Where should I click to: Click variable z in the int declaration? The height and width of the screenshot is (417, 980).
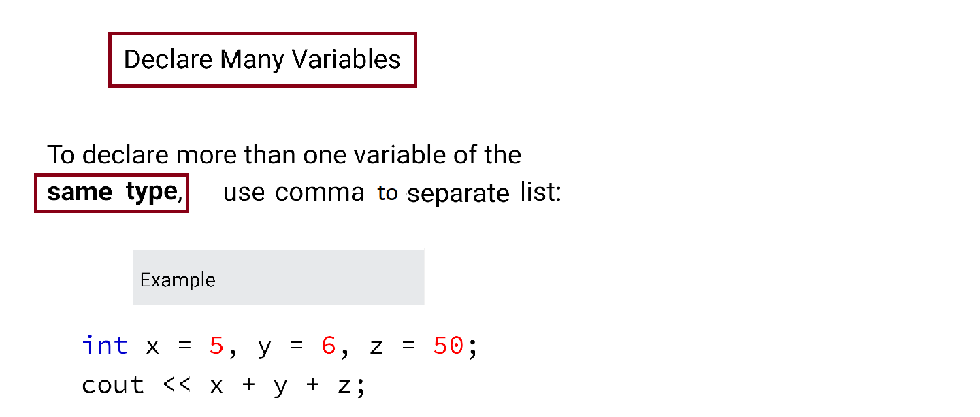click(376, 347)
